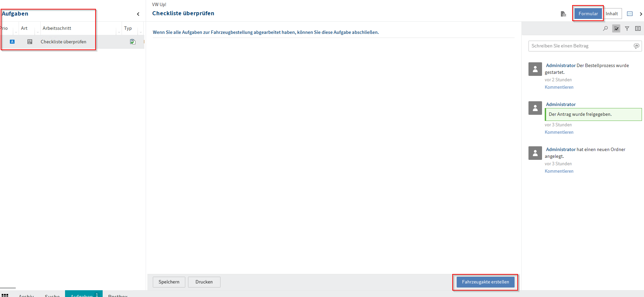The height and width of the screenshot is (297, 644).
Task: Click the card view icon next to Inhalt
Action: (x=630, y=14)
